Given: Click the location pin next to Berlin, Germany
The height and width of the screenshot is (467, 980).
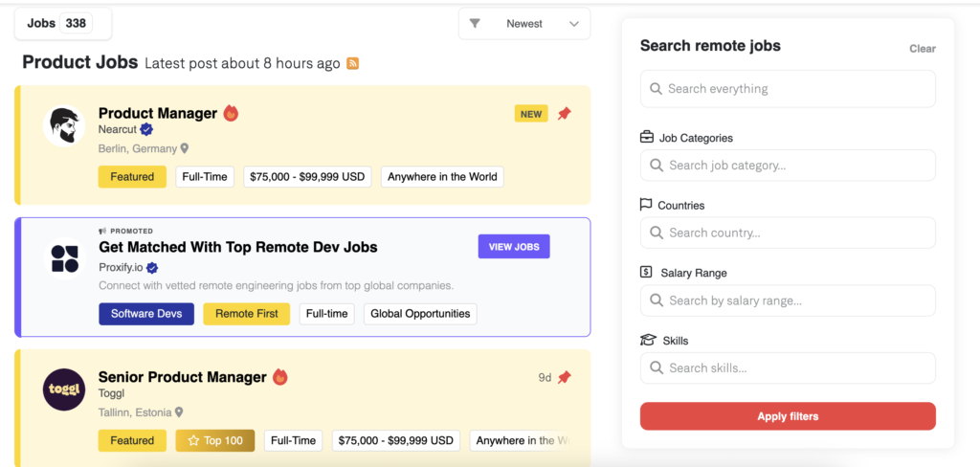Looking at the screenshot, I should [185, 148].
